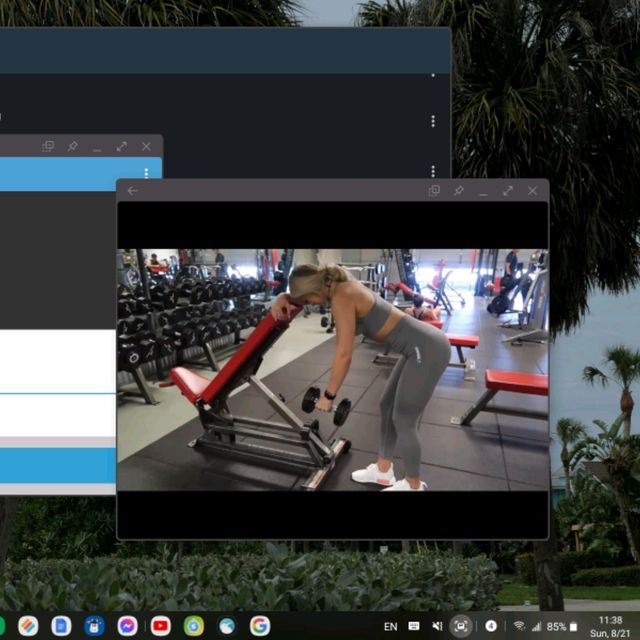Open the Google app in the taskbar

click(x=260, y=626)
